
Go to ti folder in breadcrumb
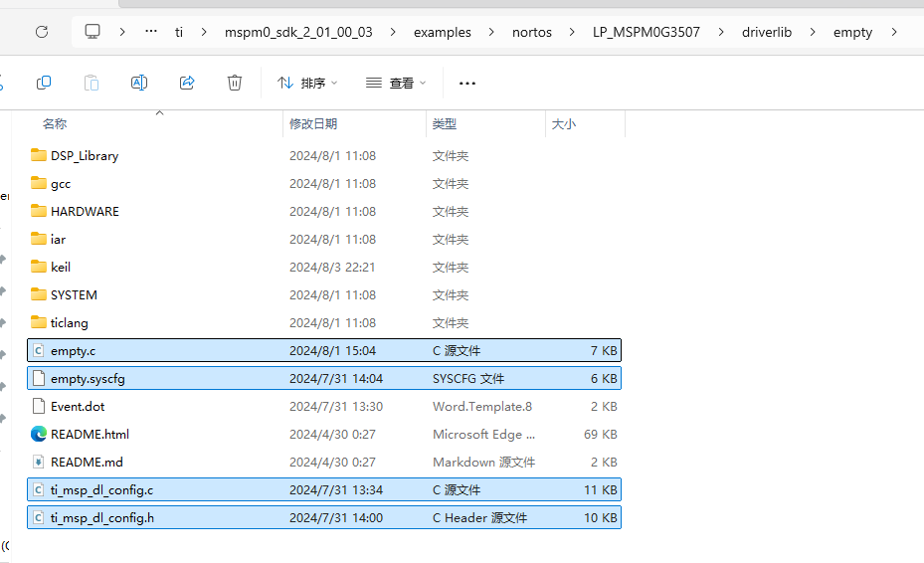[179, 32]
